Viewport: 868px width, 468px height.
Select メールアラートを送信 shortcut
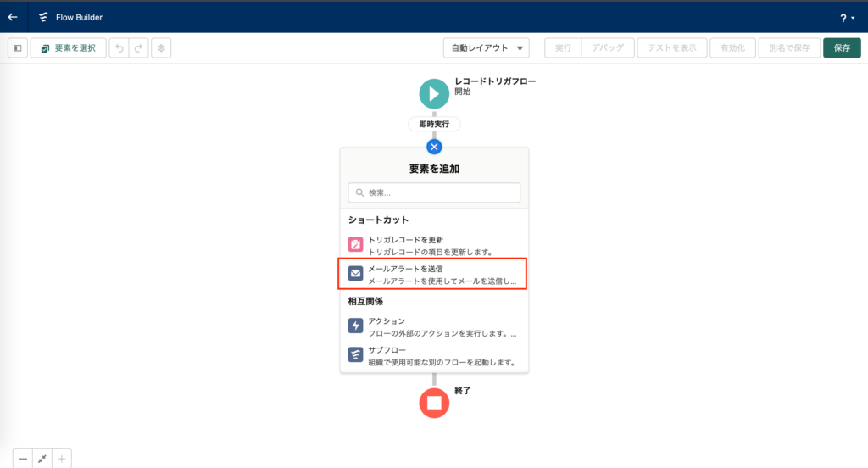pyautogui.click(x=434, y=274)
